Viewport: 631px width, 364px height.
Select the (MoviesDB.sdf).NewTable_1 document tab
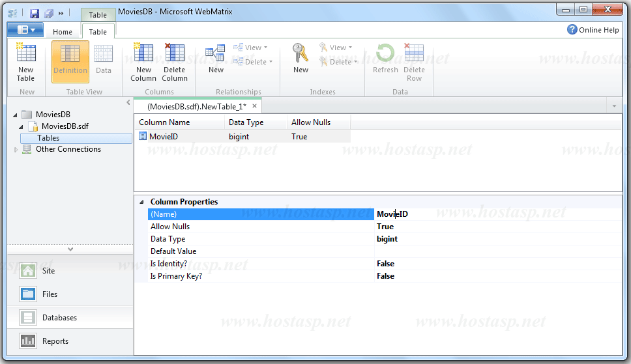point(196,107)
